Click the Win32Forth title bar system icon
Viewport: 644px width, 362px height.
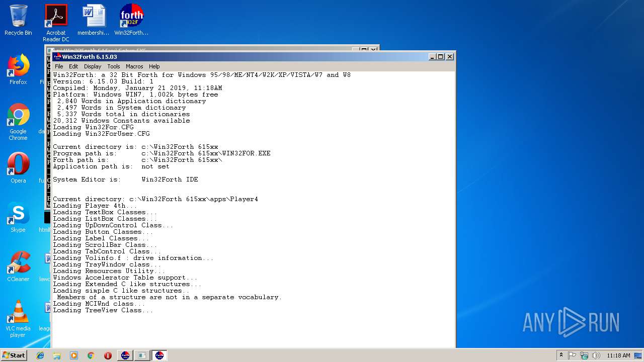point(57,57)
